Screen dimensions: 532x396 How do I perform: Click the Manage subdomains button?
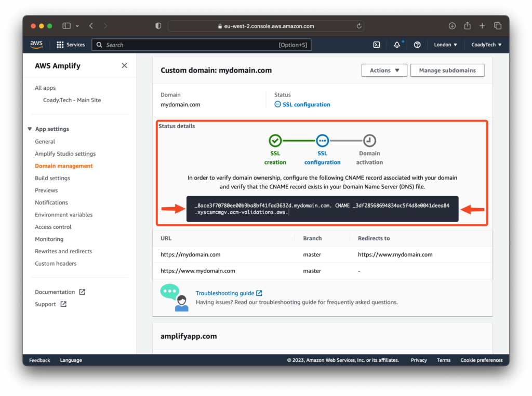tap(447, 70)
